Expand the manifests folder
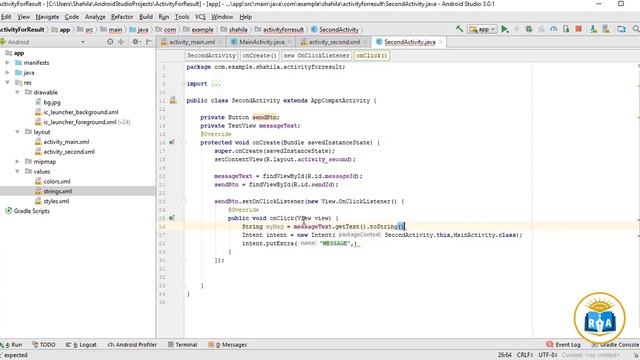The height and width of the screenshot is (360, 640). [7, 62]
